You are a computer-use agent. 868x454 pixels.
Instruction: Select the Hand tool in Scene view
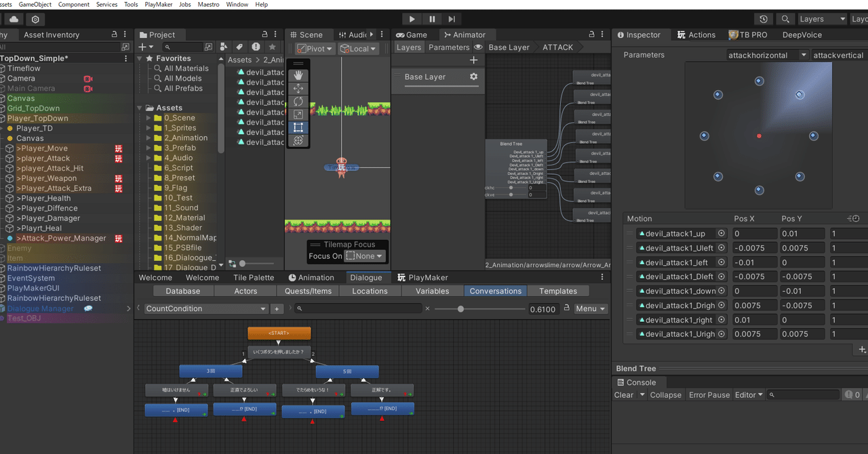coord(298,76)
